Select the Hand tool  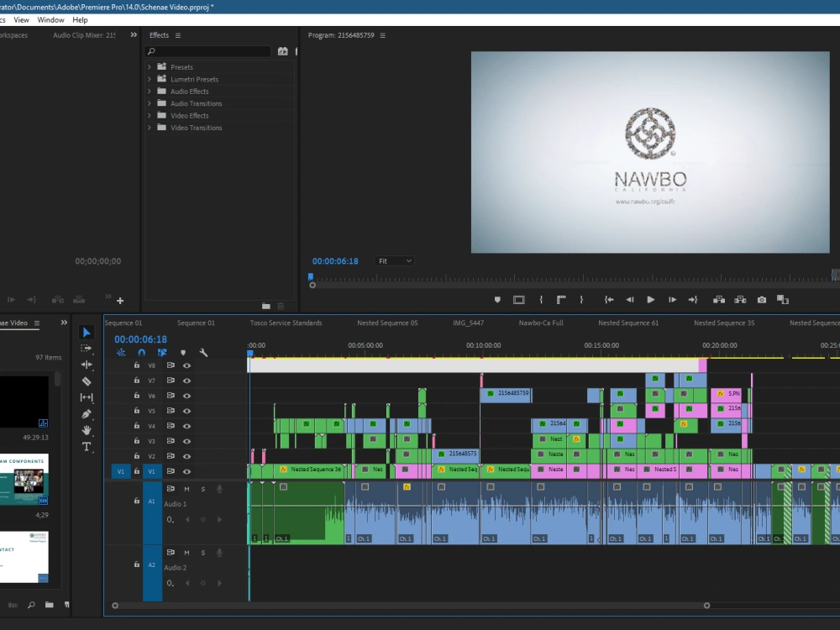87,430
